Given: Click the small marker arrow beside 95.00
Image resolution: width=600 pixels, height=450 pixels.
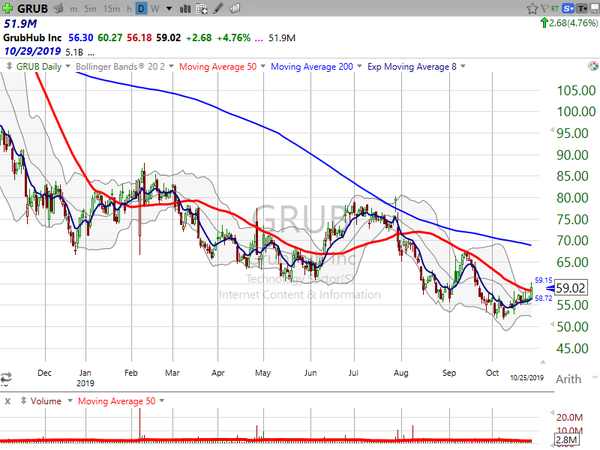Looking at the screenshot, I should tap(552, 130).
